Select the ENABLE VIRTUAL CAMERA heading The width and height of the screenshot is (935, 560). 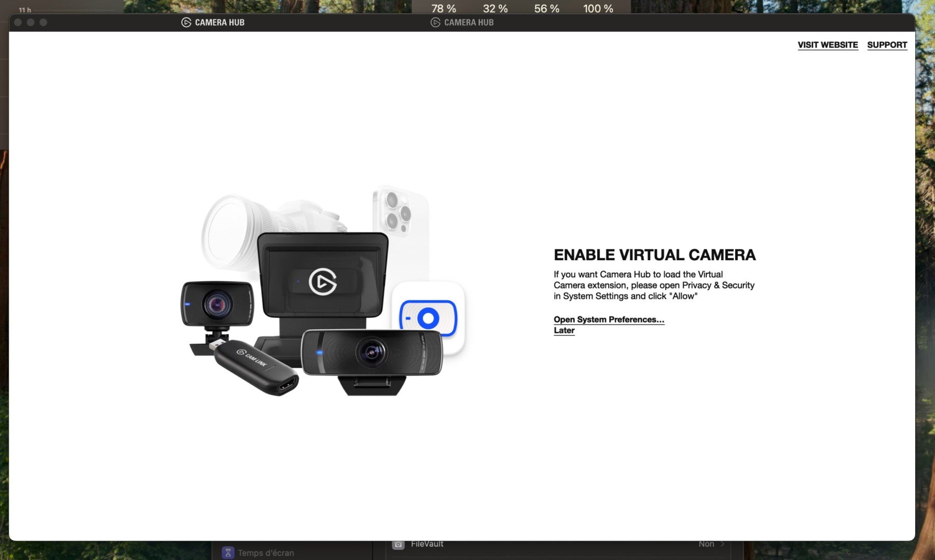pos(655,255)
